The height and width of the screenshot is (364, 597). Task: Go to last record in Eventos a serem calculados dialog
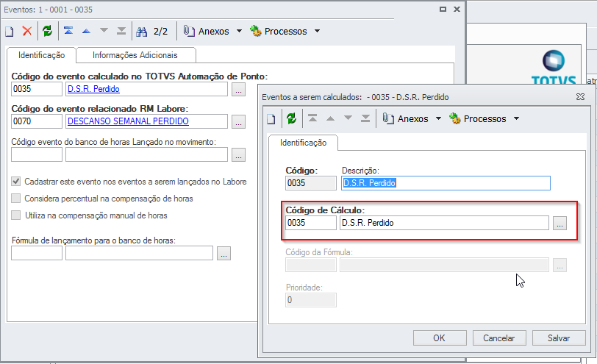[365, 118]
